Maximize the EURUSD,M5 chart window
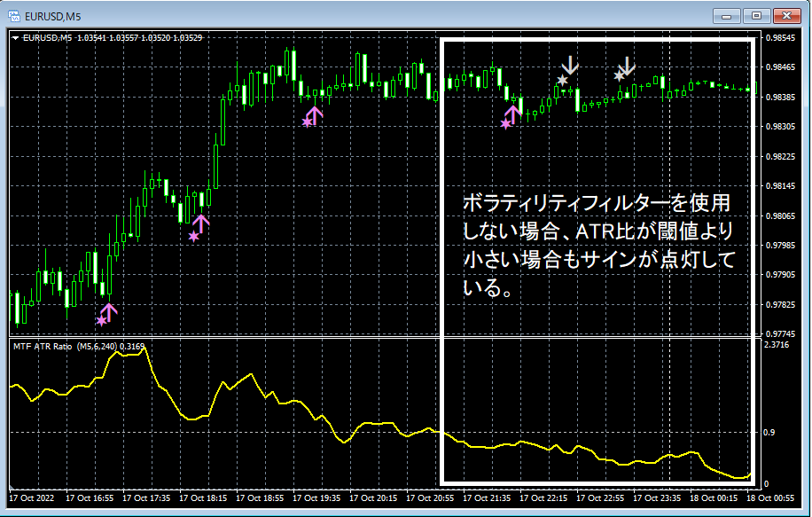 pos(756,16)
